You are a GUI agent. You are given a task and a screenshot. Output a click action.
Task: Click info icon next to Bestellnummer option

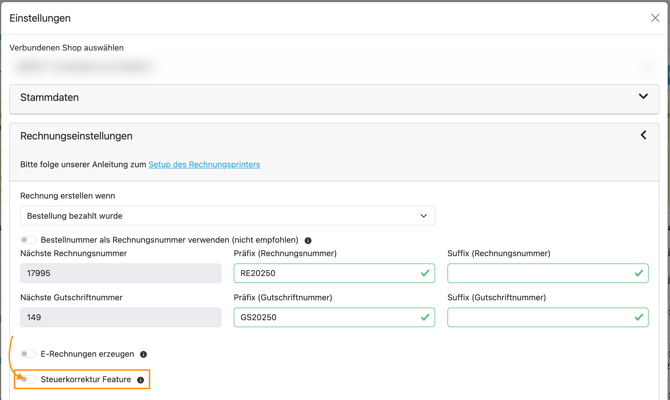[x=308, y=241]
